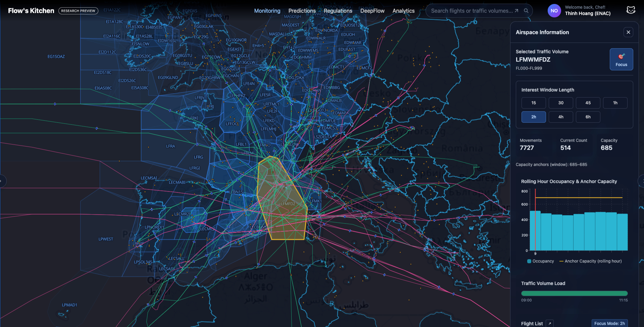Image resolution: width=644 pixels, height=327 pixels.
Task: Click the LPMAD1 sector label on map
Action: (x=69, y=305)
